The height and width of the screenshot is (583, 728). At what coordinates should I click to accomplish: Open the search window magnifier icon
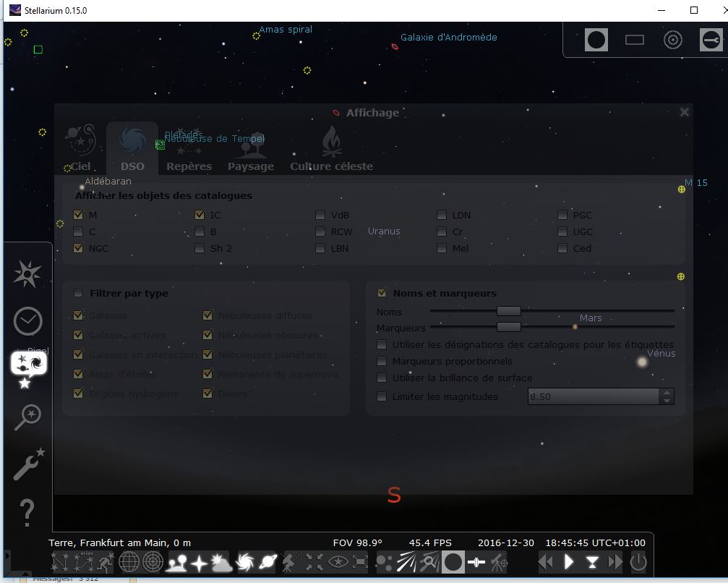(x=27, y=417)
